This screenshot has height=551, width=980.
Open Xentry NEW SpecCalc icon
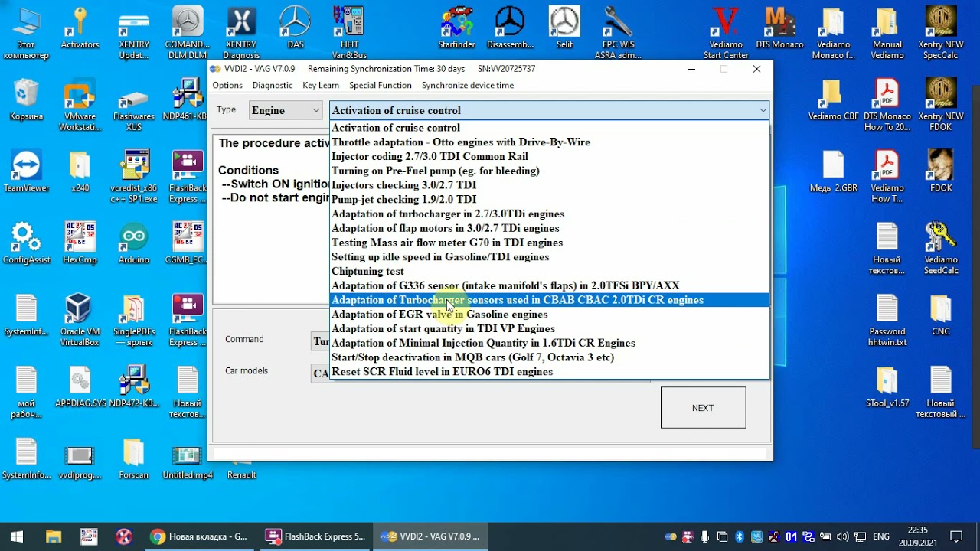pyautogui.click(x=941, y=32)
